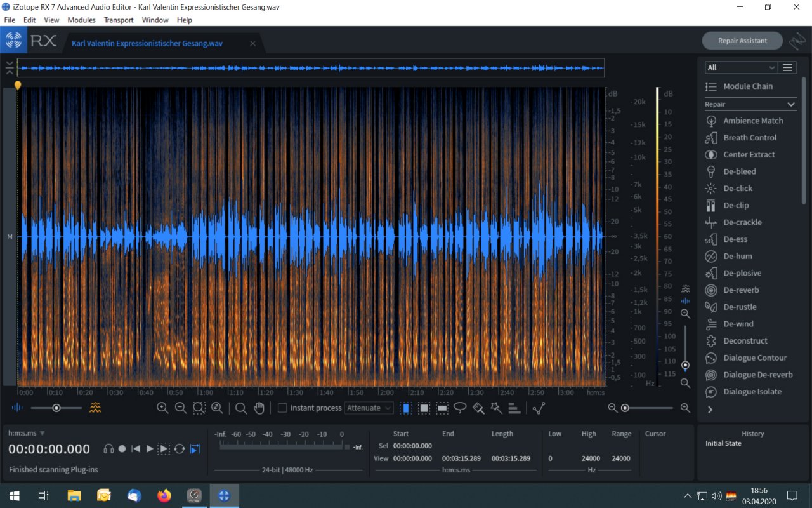Start playback with Play button
Image resolution: width=812 pixels, height=508 pixels.
[150, 449]
